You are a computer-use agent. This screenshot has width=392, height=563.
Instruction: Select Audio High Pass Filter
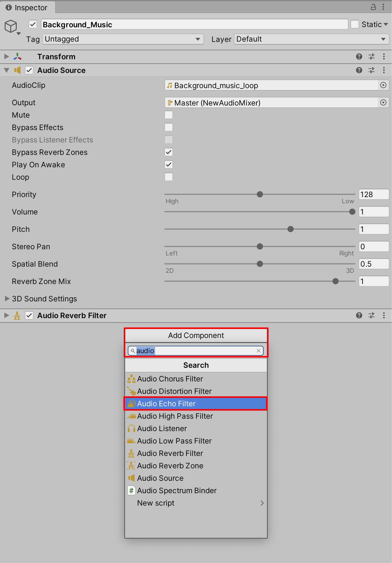[196, 416]
